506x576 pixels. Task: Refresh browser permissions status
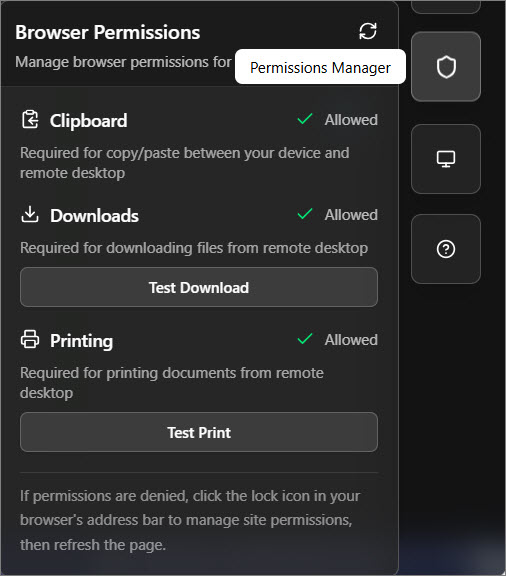[368, 31]
